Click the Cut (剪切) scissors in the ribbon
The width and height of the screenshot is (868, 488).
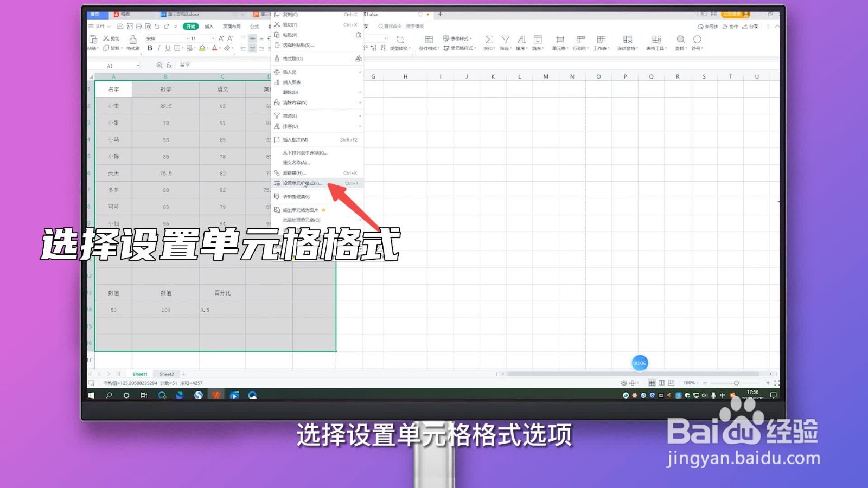pos(106,38)
